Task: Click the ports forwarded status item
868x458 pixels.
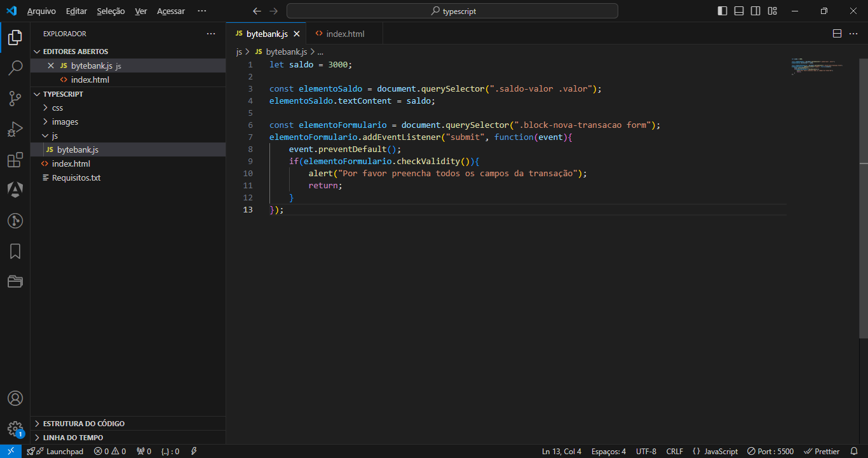Action: pyautogui.click(x=144, y=451)
